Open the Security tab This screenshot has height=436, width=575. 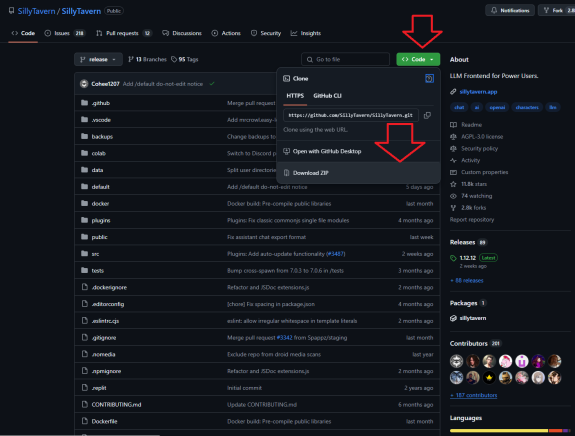tap(266, 33)
